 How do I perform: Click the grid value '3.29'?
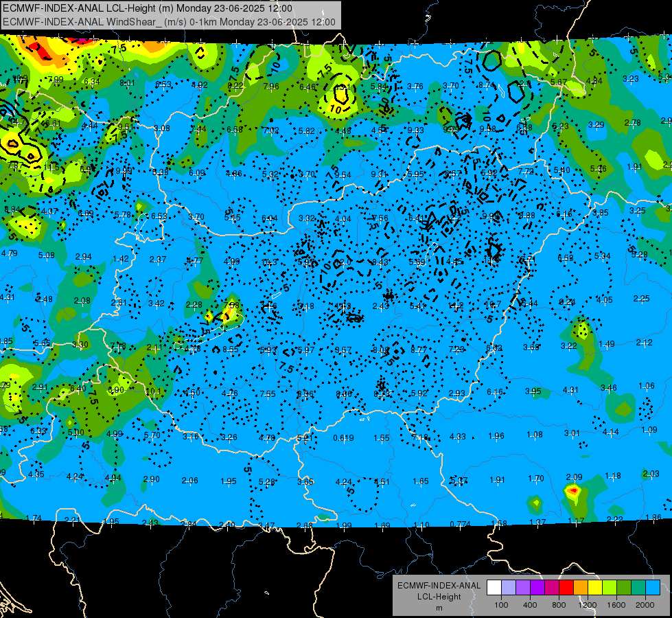596,124
